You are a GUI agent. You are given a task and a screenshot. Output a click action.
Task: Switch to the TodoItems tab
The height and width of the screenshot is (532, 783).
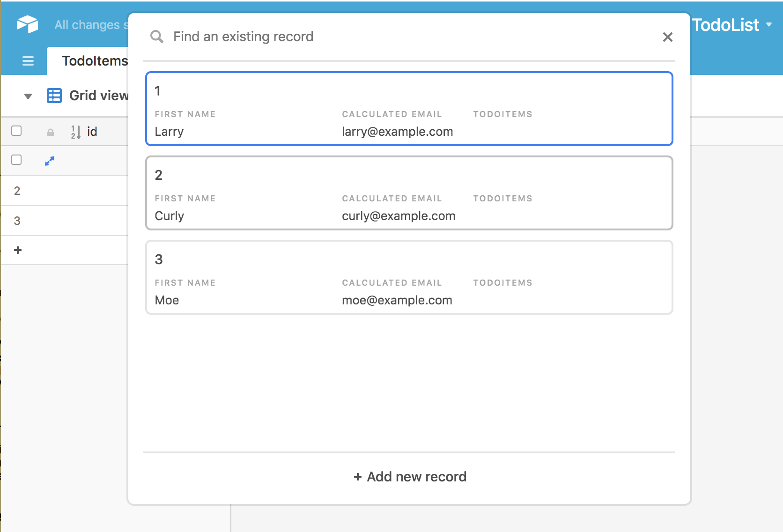pyautogui.click(x=95, y=61)
